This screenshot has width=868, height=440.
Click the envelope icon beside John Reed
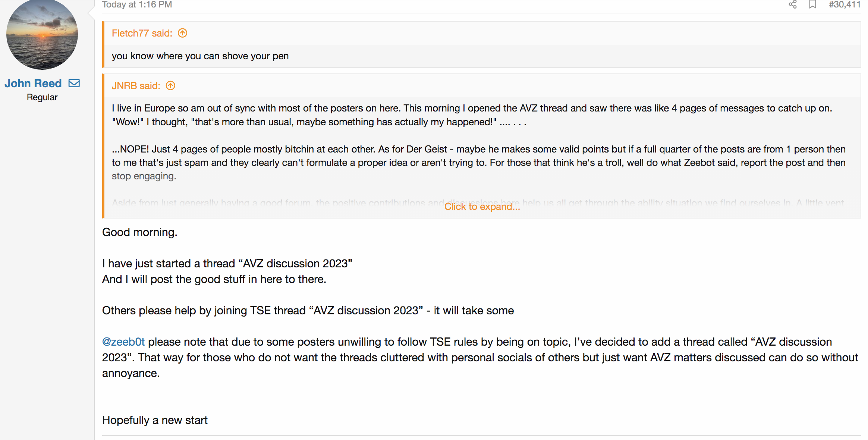point(74,83)
